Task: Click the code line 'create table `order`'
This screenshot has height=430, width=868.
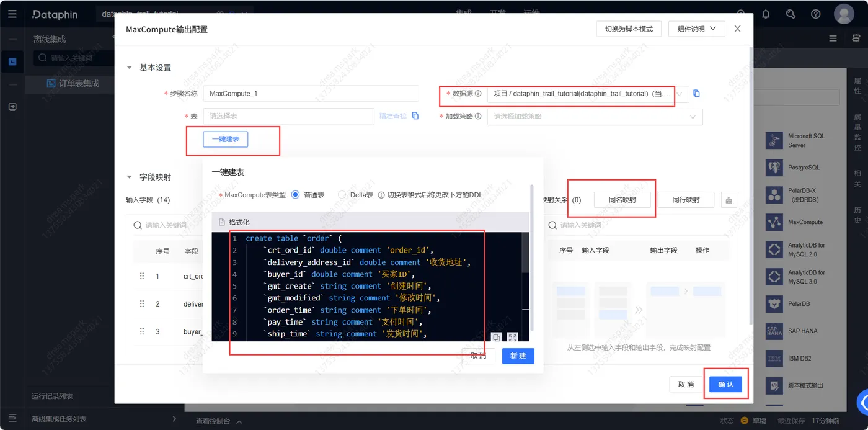Action: click(294, 238)
